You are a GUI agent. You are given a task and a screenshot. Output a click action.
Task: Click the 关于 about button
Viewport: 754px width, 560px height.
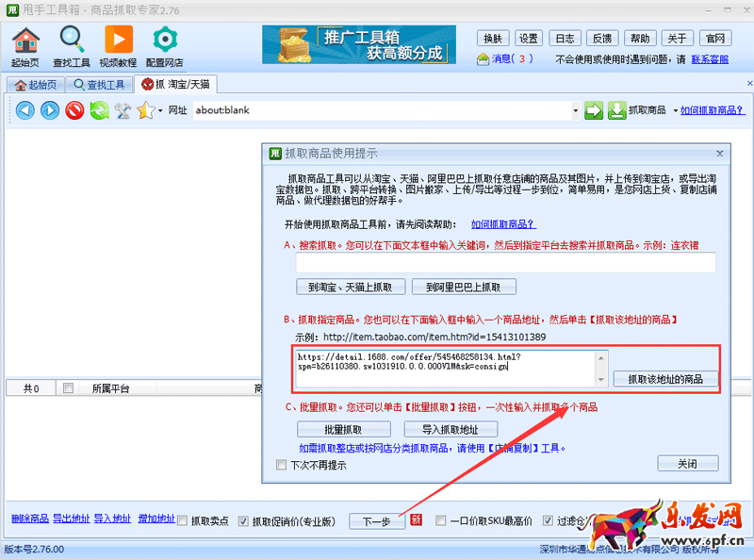coord(677,39)
